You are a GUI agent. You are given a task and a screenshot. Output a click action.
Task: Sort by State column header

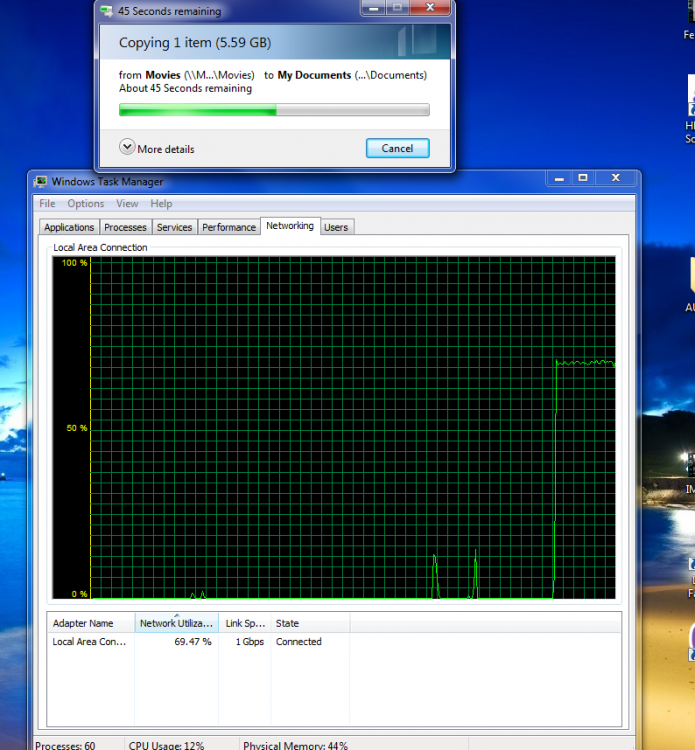pos(310,623)
